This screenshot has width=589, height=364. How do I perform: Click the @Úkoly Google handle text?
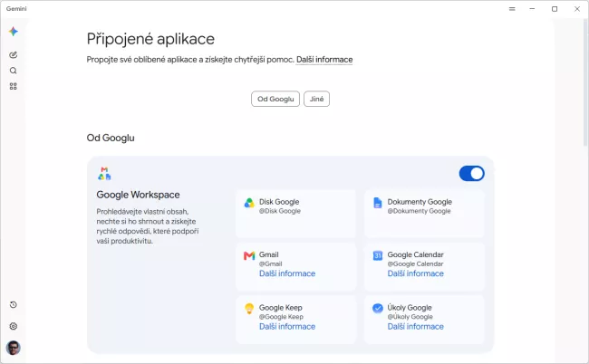click(x=410, y=317)
